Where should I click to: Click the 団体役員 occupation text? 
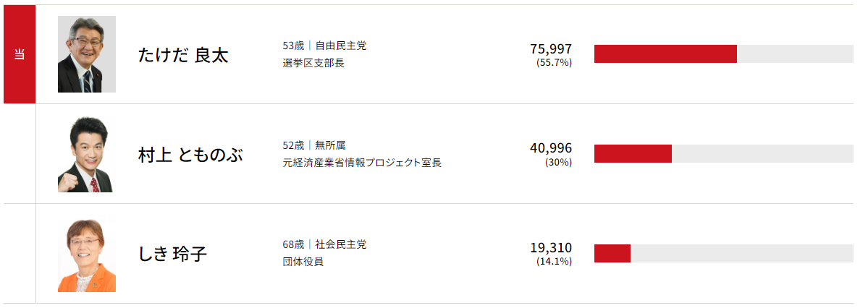303,262
